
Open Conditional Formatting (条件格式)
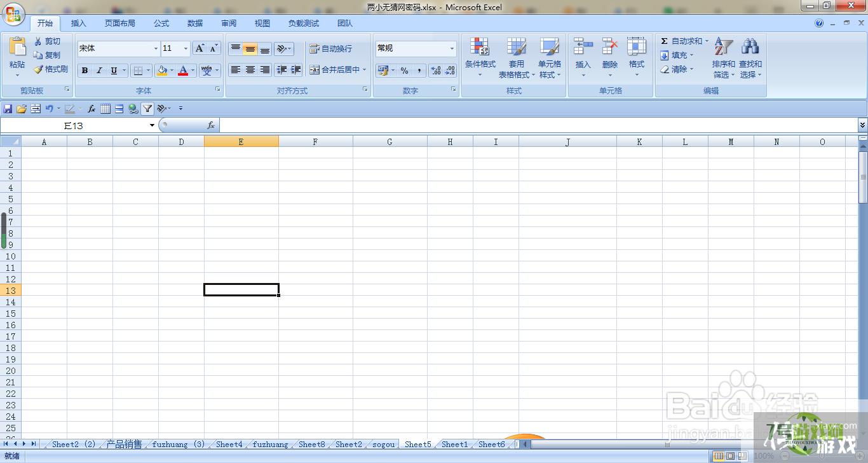pos(480,57)
